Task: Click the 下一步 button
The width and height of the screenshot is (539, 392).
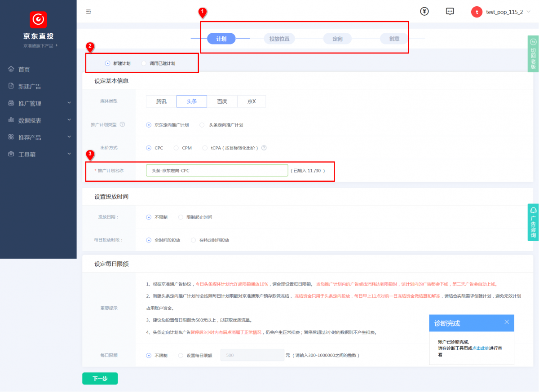Action: [100, 379]
